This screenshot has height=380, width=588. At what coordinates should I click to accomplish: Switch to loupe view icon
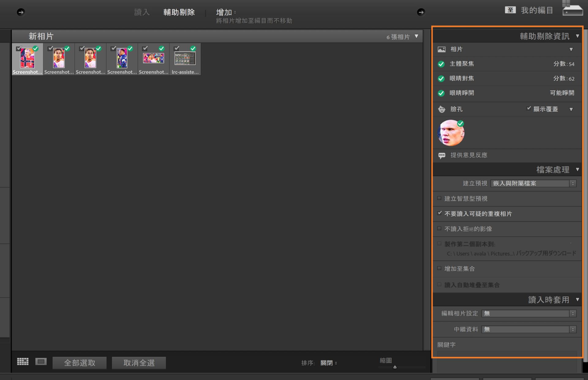coord(41,362)
